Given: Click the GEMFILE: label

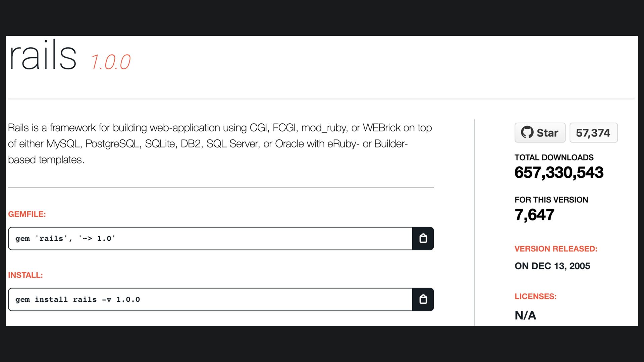Looking at the screenshot, I should tap(27, 214).
